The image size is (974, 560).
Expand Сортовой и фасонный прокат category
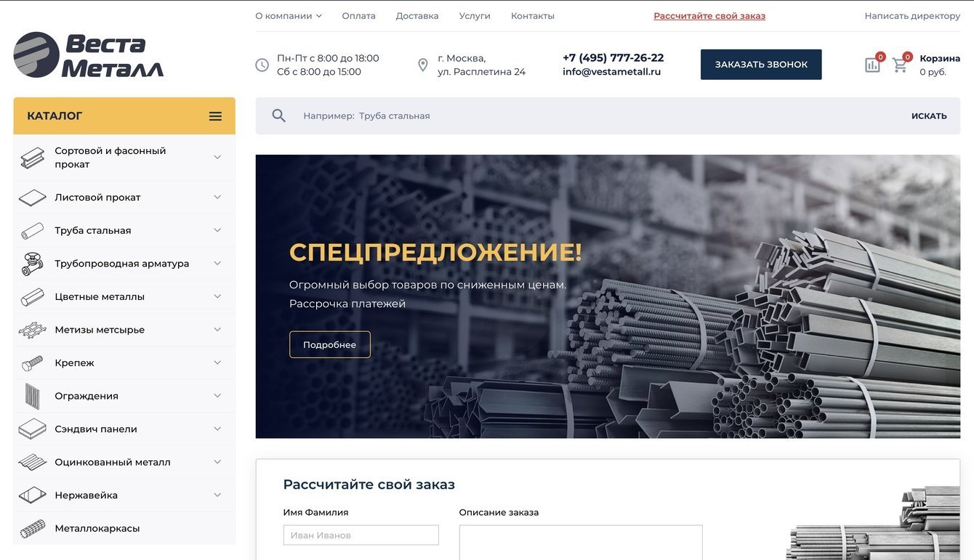pyautogui.click(x=217, y=157)
